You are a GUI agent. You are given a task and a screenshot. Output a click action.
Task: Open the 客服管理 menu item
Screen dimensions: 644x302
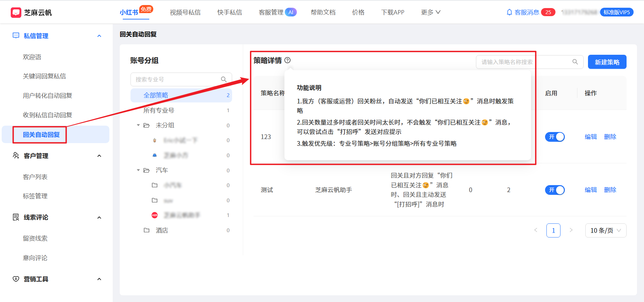pyautogui.click(x=271, y=12)
